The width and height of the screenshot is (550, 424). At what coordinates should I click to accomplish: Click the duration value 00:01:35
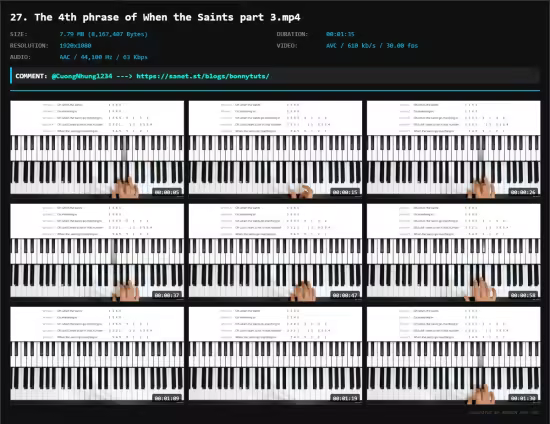(340, 34)
